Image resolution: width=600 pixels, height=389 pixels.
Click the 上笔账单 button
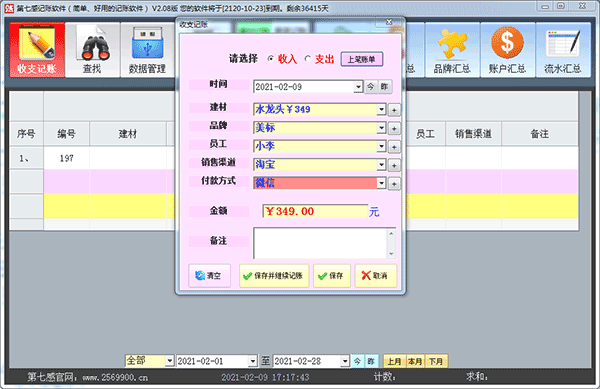(x=362, y=59)
